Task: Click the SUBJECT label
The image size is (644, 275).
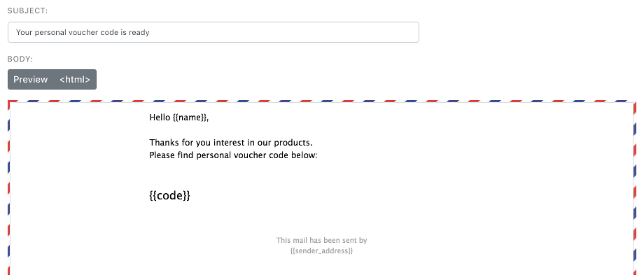Action: pyautogui.click(x=27, y=11)
